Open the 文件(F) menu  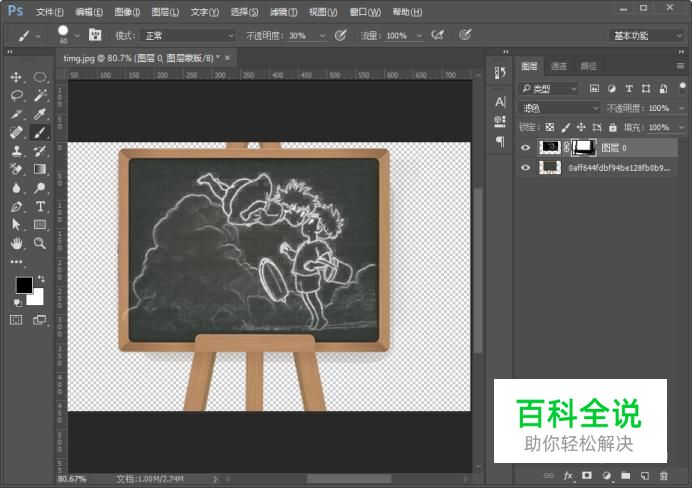[x=50, y=12]
